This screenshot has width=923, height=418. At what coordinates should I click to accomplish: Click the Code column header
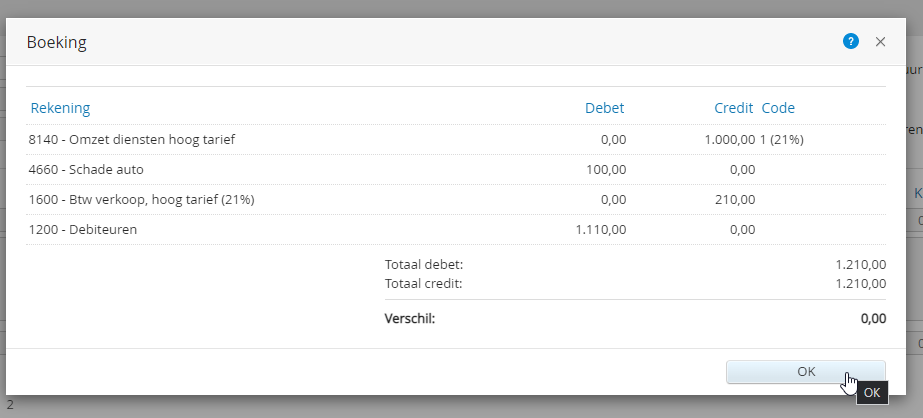[x=778, y=108]
